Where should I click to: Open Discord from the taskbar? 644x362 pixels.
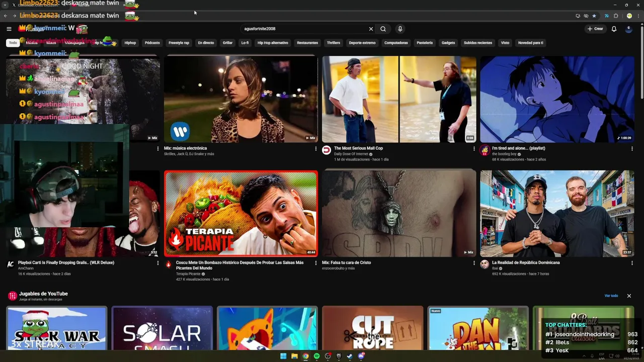click(361, 356)
